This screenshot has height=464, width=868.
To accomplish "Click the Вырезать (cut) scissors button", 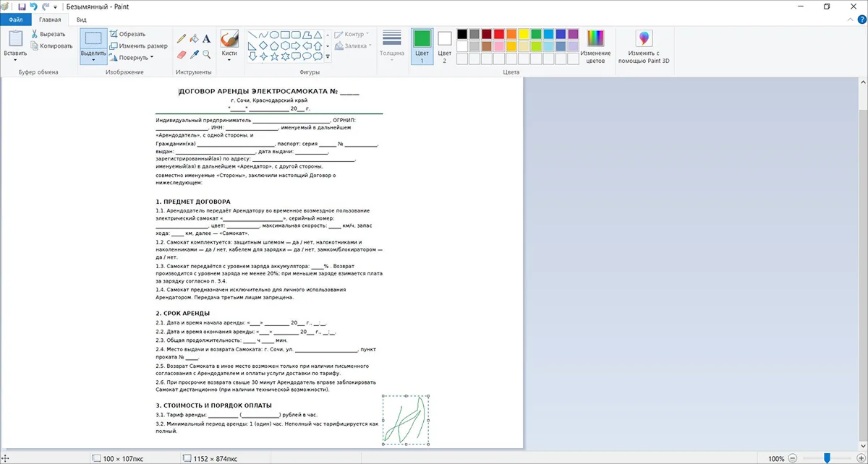I will click(48, 34).
